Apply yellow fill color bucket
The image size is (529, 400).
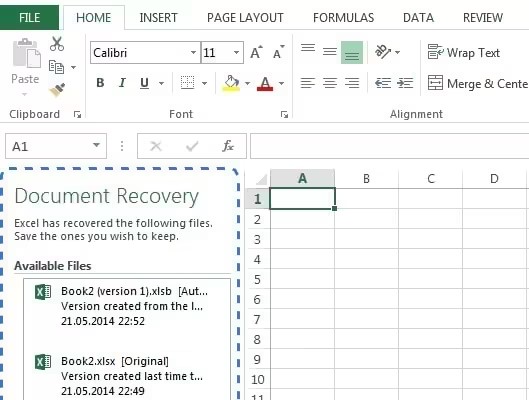[x=231, y=83]
